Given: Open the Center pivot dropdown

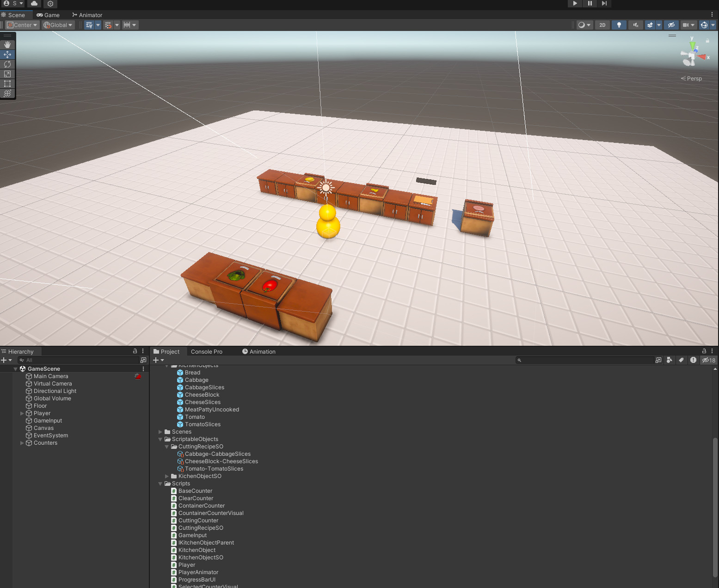Looking at the screenshot, I should point(22,25).
